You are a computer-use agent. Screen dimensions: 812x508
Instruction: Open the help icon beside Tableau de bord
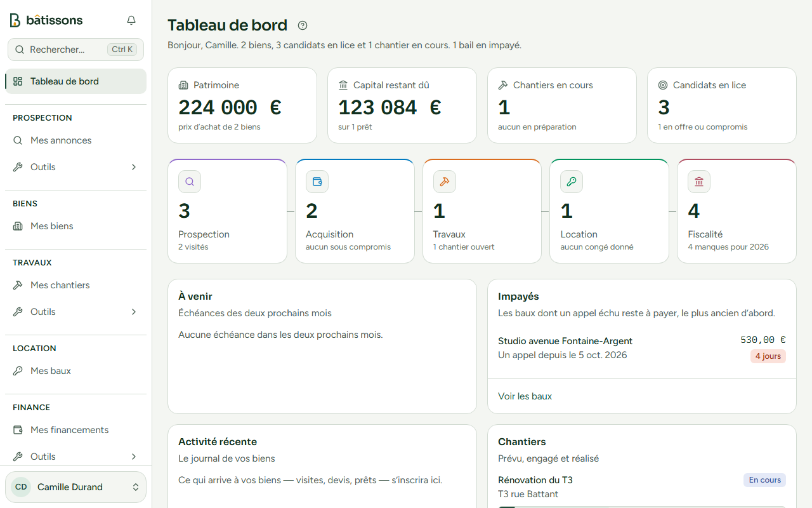click(x=303, y=25)
